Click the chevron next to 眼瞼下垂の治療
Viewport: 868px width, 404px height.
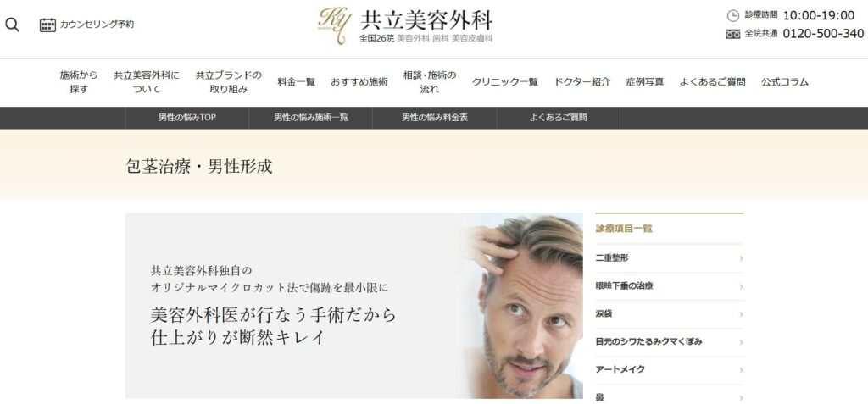coord(741,286)
